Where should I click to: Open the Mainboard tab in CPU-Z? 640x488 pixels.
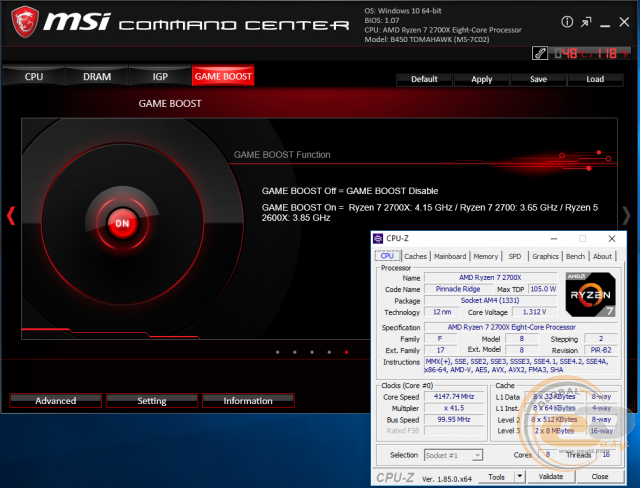450,256
